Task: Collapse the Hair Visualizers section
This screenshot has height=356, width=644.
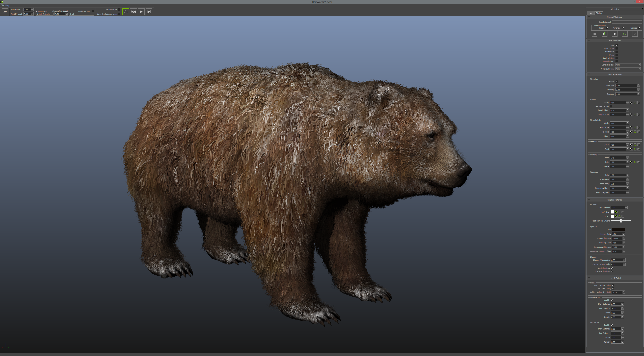Action: pyautogui.click(x=589, y=41)
